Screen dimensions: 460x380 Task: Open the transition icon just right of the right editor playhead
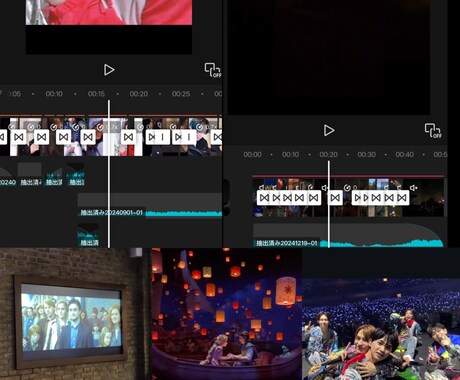[x=335, y=198]
